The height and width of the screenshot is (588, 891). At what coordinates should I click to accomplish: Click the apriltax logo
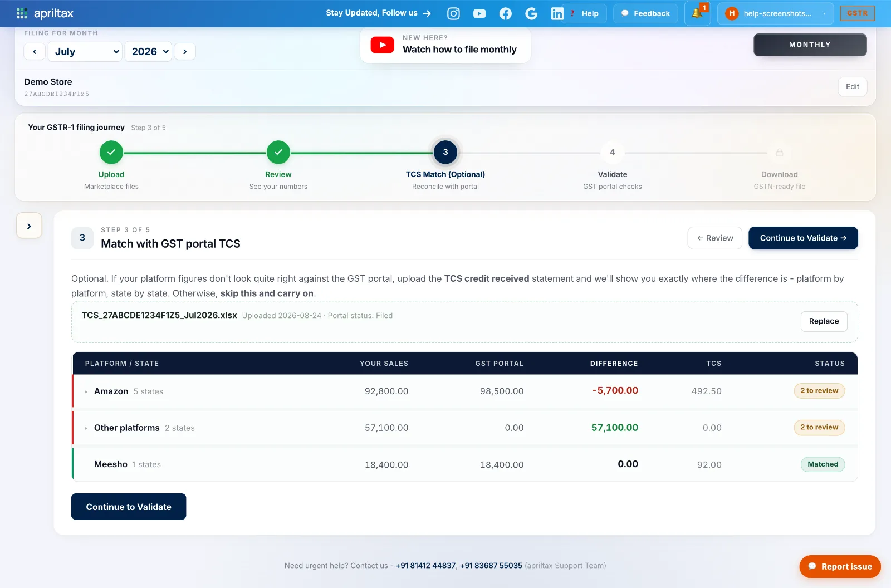pos(45,13)
